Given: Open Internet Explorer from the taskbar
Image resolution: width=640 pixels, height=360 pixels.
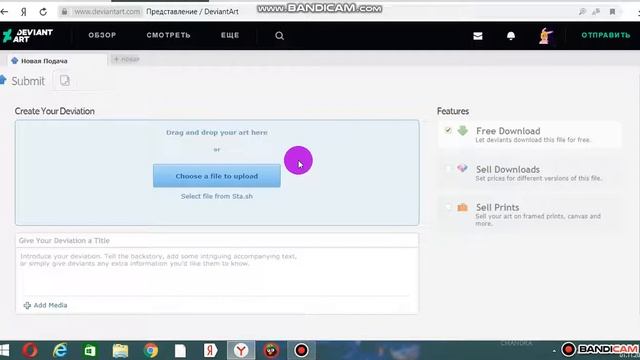Looking at the screenshot, I should pyautogui.click(x=60, y=350).
